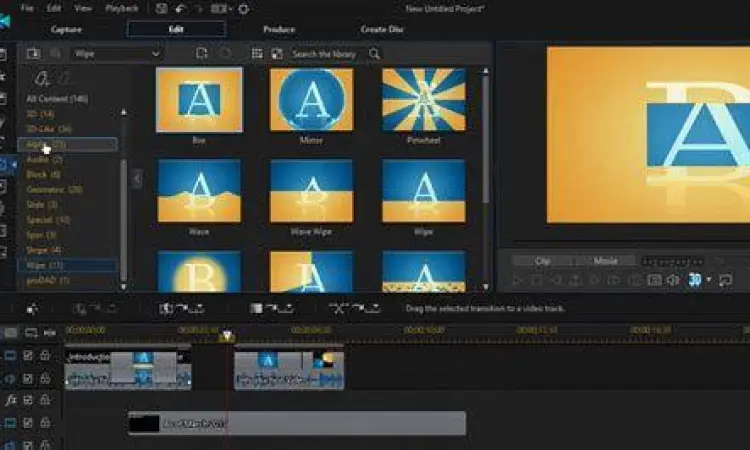
Task: Select the Wave Wipe transition thumbnail
Action: coord(311,191)
